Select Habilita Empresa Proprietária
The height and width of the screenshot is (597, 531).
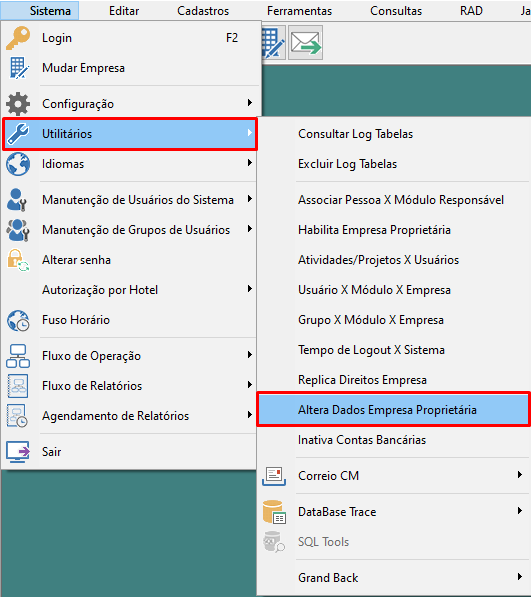374,230
